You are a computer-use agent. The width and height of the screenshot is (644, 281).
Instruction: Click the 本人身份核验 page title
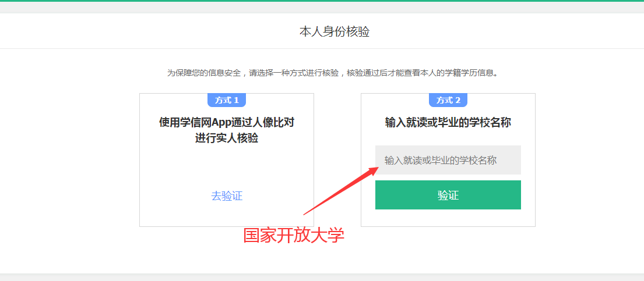334,31
